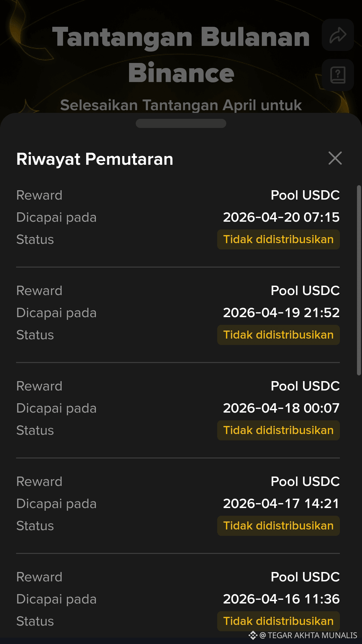Select status badge for 2026-04-20 entry
The height and width of the screenshot is (644, 362).
click(279, 239)
